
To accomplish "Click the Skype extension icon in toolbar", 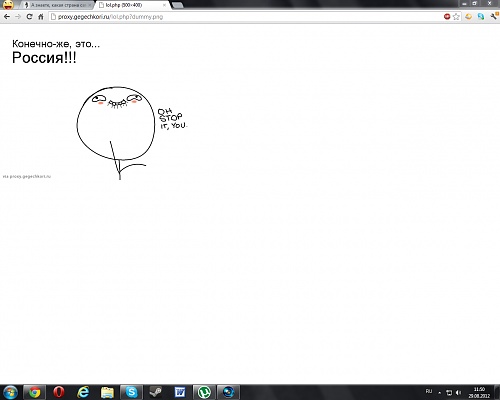I will pyautogui.click(x=481, y=16).
